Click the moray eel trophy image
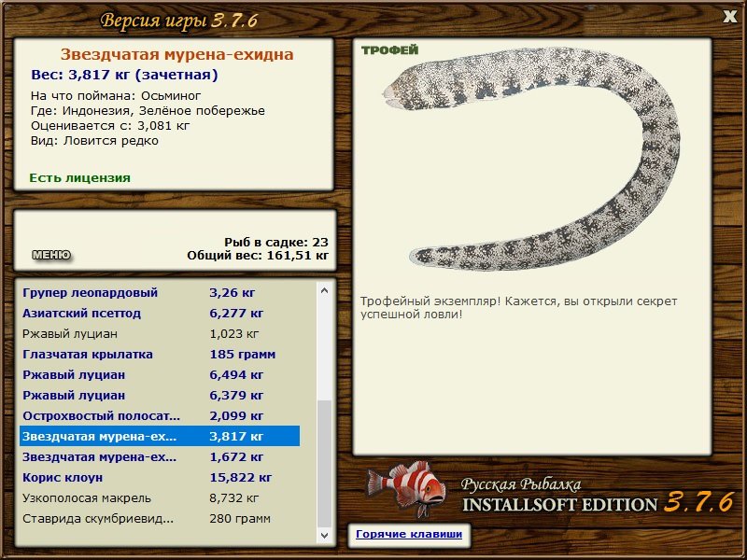 (x=531, y=158)
